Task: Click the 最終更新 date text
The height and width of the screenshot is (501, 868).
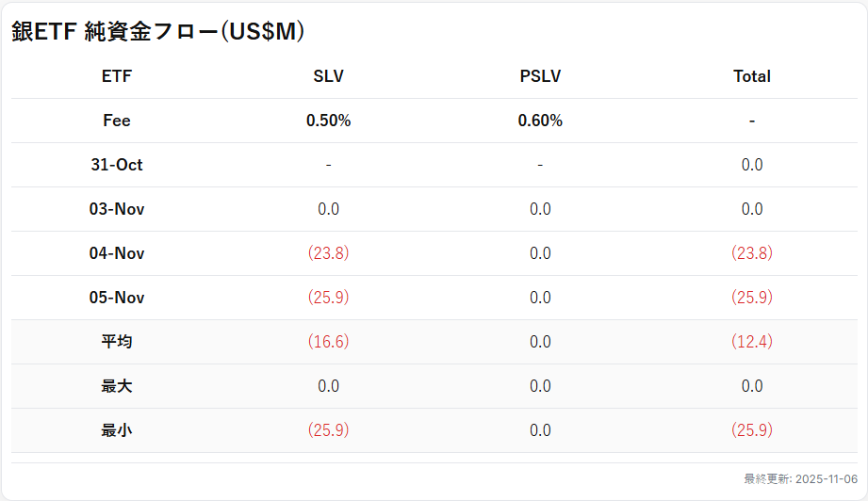Action: [x=800, y=478]
